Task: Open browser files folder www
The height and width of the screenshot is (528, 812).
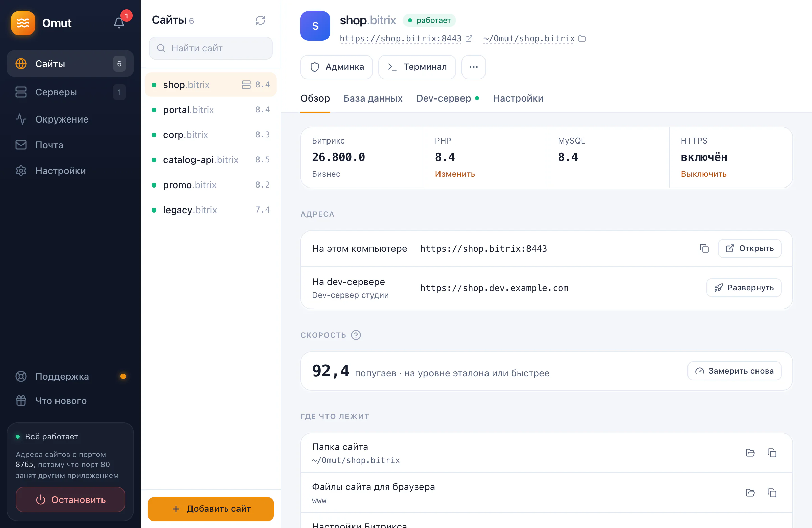Action: [x=750, y=492]
